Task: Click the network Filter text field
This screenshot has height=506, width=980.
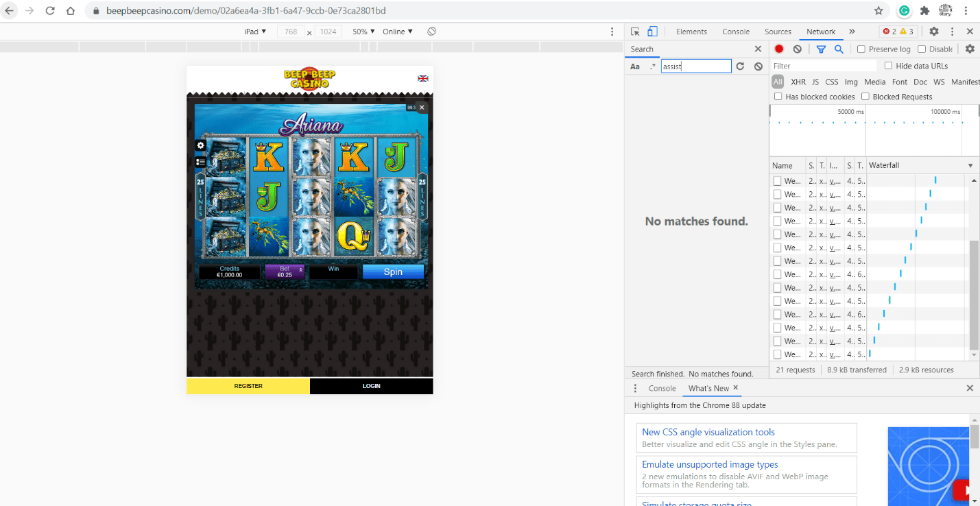Action: click(824, 66)
